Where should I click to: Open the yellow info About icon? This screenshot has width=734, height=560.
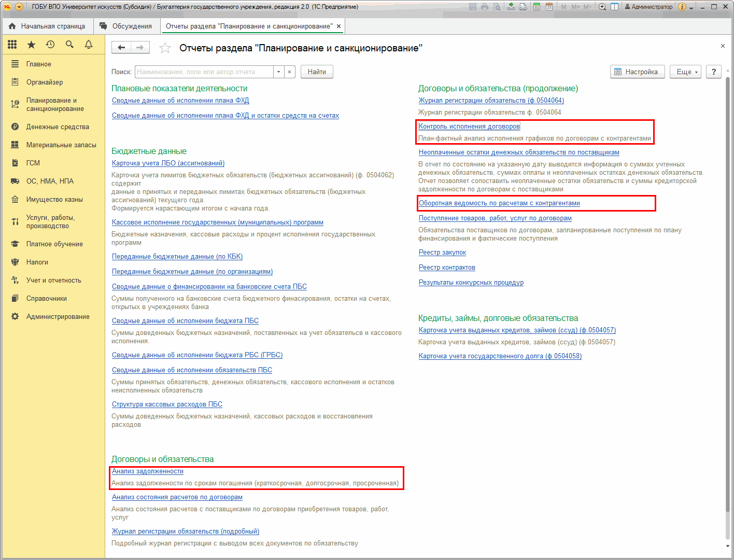[x=682, y=7]
